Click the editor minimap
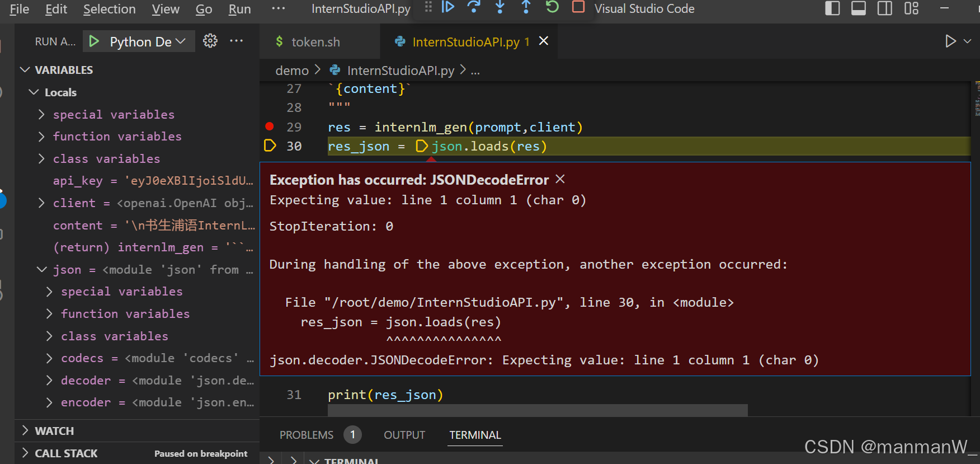Screen dimensions: 980x464 977,99
